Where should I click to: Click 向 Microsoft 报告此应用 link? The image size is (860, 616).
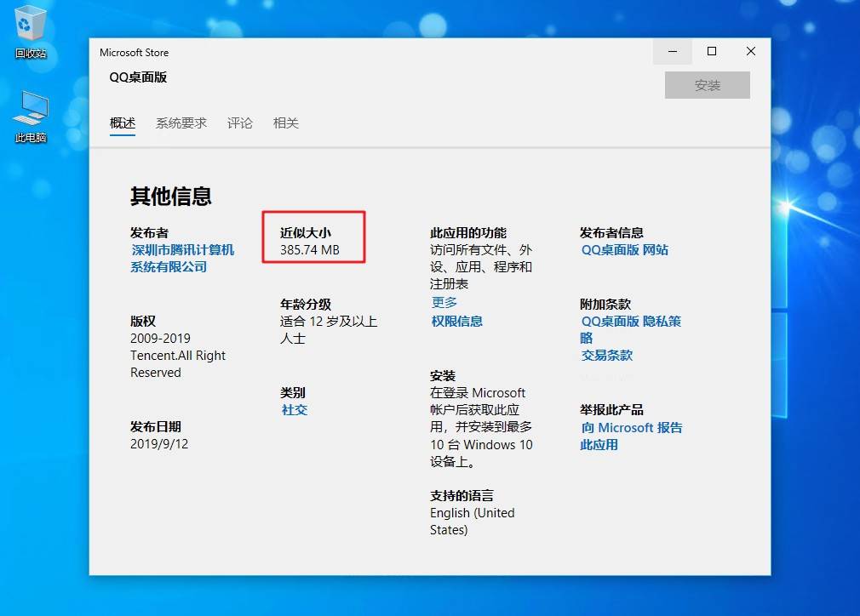coord(631,436)
